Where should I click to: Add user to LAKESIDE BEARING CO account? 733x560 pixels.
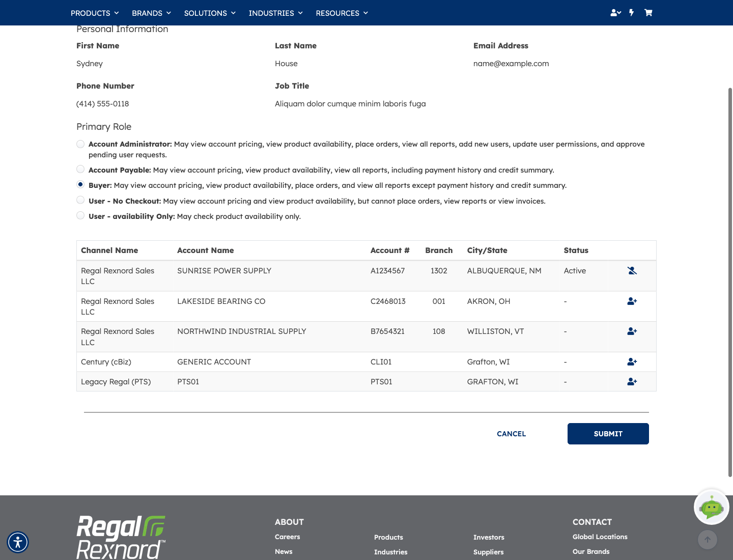[x=632, y=301]
